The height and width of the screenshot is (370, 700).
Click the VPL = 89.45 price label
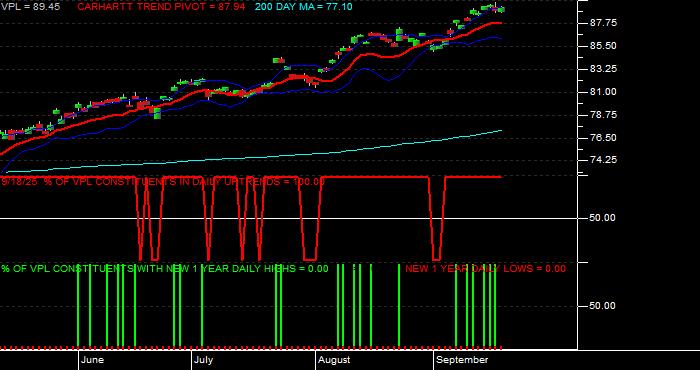click(30, 7)
